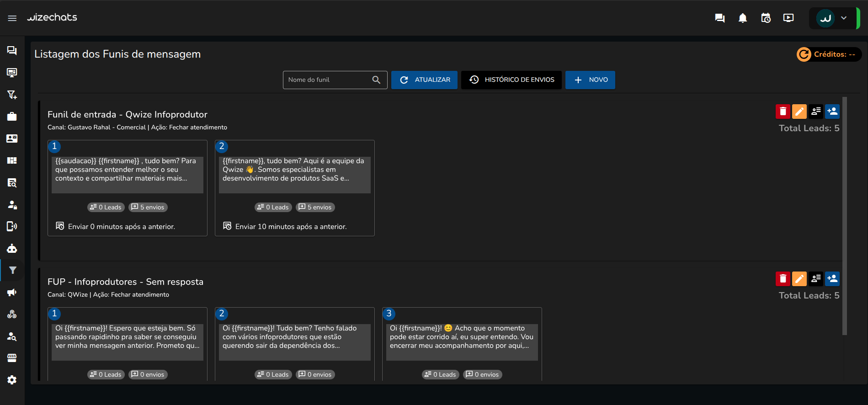Select the FUP - Infoprodutores - Sem resposta title

(x=126, y=282)
